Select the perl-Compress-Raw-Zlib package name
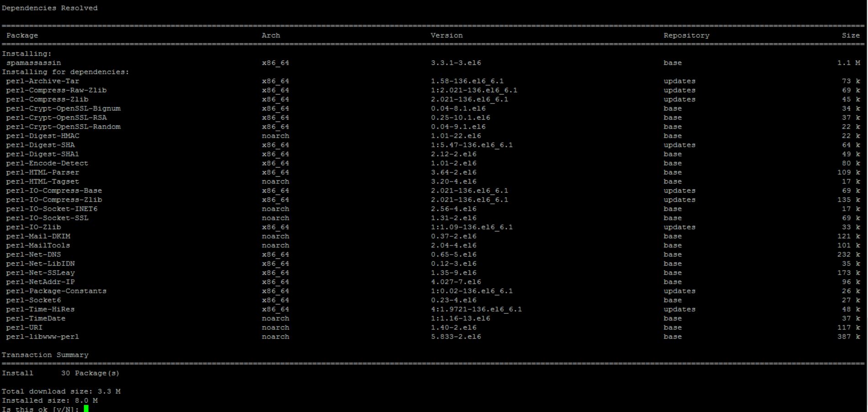868x412 pixels. tap(57, 90)
